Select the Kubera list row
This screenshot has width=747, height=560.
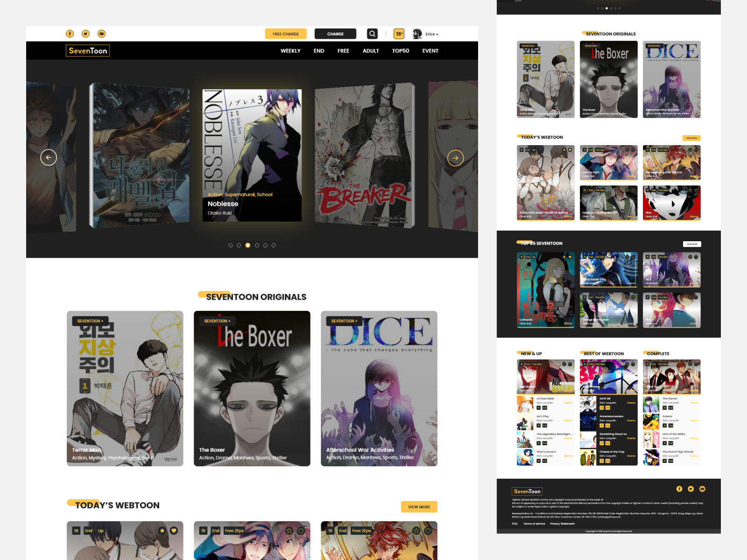pos(672,422)
